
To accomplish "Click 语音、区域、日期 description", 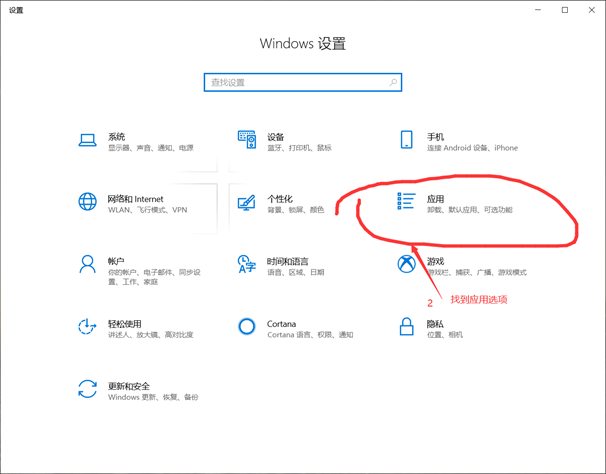I will 296,272.
